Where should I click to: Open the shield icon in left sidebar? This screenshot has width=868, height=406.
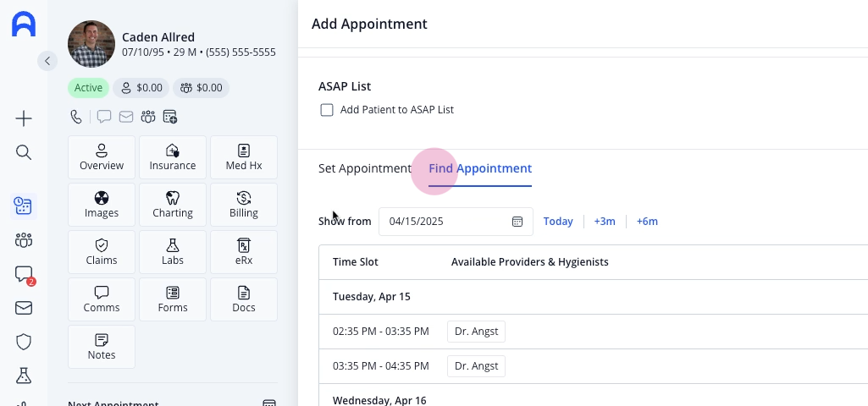pos(24,342)
